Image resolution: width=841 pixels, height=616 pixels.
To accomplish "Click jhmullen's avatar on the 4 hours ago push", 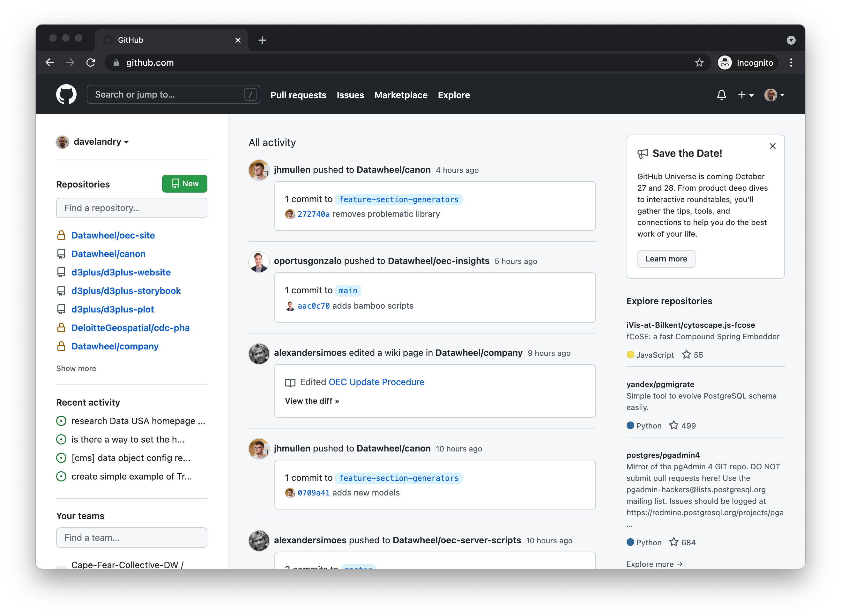I will (259, 170).
